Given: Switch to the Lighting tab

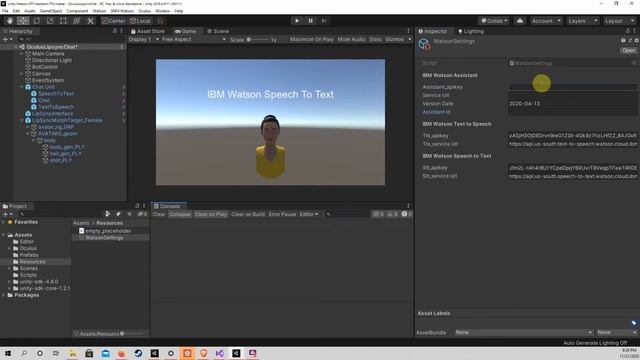Looking at the screenshot, I should (471, 31).
